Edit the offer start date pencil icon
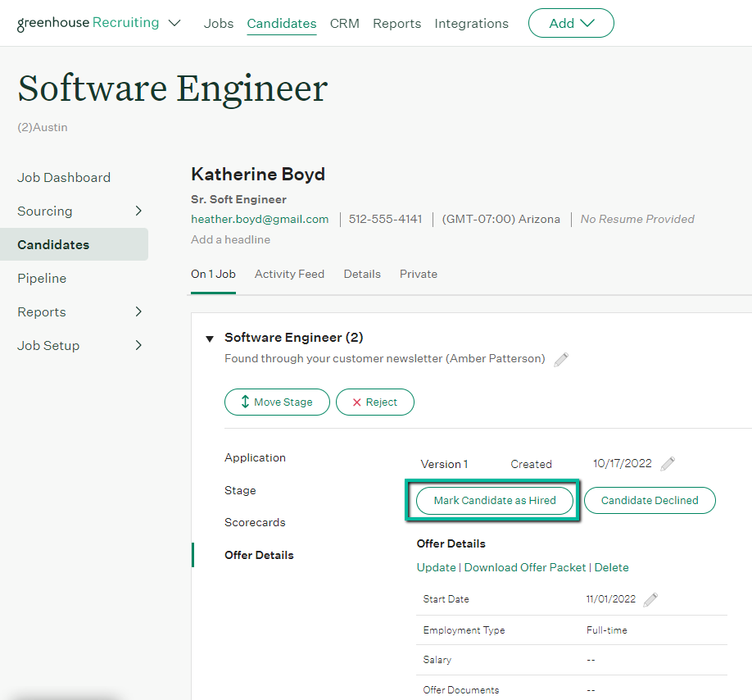Screen dimensions: 752x700 [x=650, y=599]
